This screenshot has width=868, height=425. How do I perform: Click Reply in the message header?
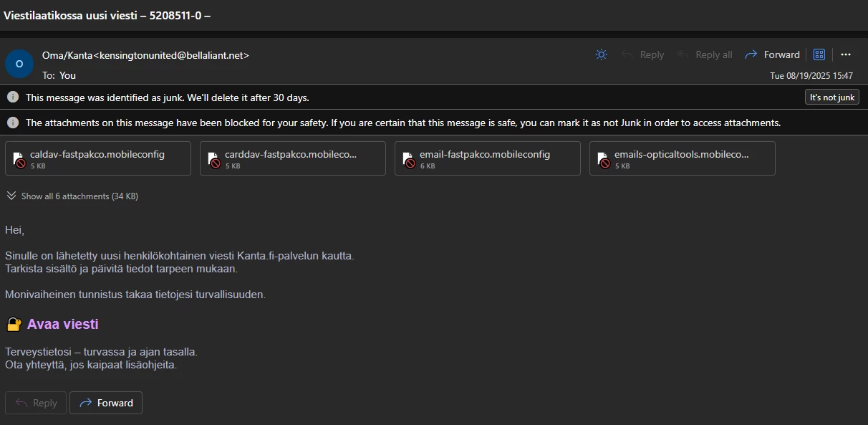(642, 54)
